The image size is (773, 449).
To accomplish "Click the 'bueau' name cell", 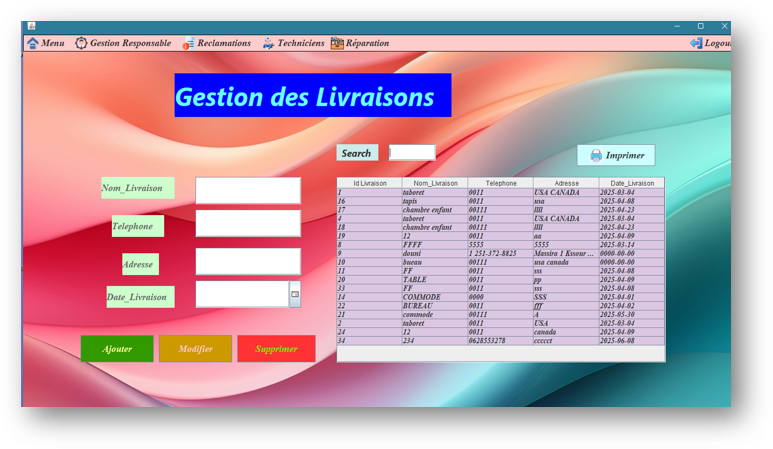I will point(435,262).
